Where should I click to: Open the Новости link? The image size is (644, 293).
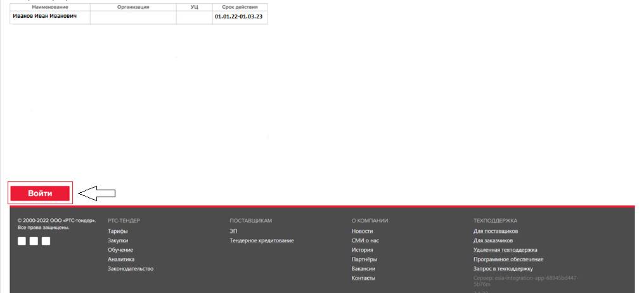point(362,231)
